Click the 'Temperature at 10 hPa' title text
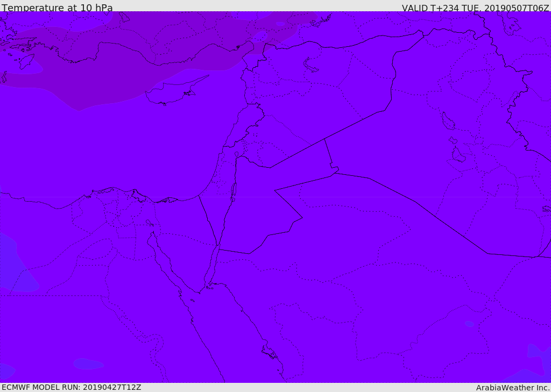The image size is (551, 392). (57, 8)
